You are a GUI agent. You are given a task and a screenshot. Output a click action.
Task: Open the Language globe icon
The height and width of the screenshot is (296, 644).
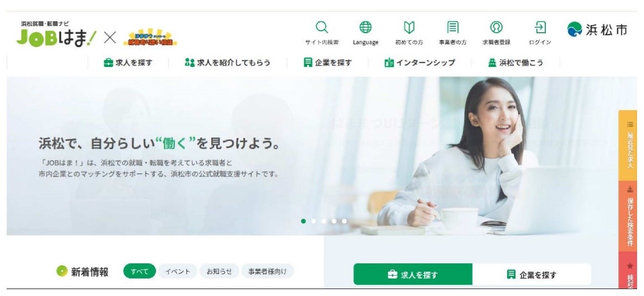click(365, 27)
